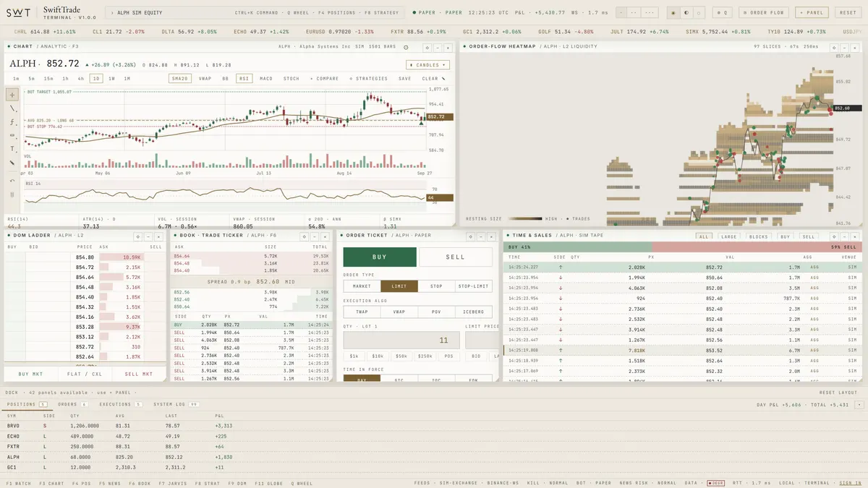Screen dimensions: 868x488
Task: Click the Reset Layout link
Action: (x=838, y=393)
